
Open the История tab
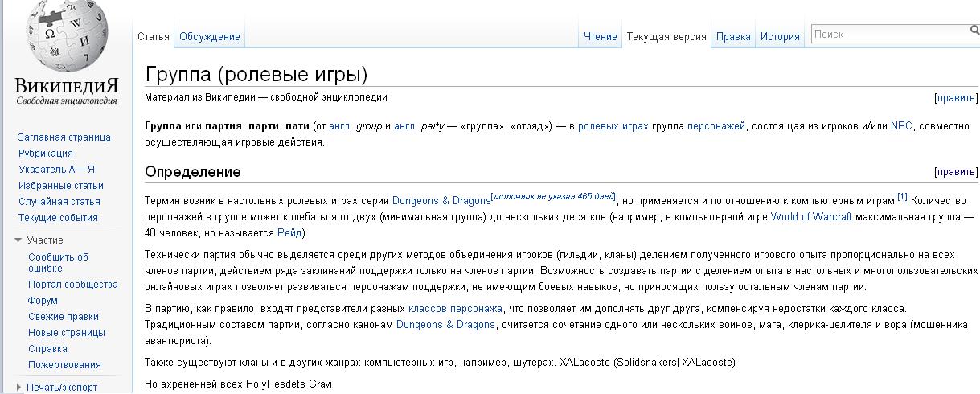point(779,36)
